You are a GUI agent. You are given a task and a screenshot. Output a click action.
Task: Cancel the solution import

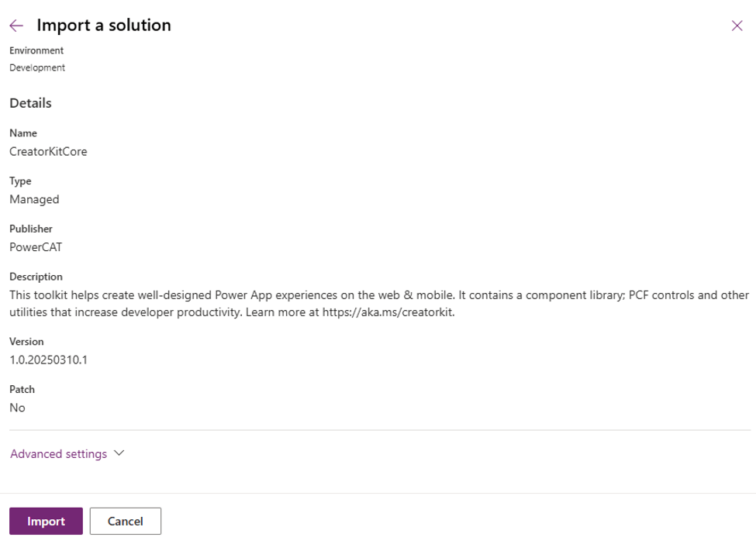click(126, 521)
